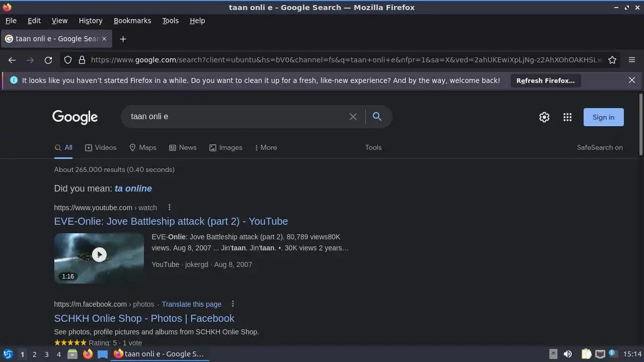Click 'Translate this page' link

pyautogui.click(x=192, y=304)
